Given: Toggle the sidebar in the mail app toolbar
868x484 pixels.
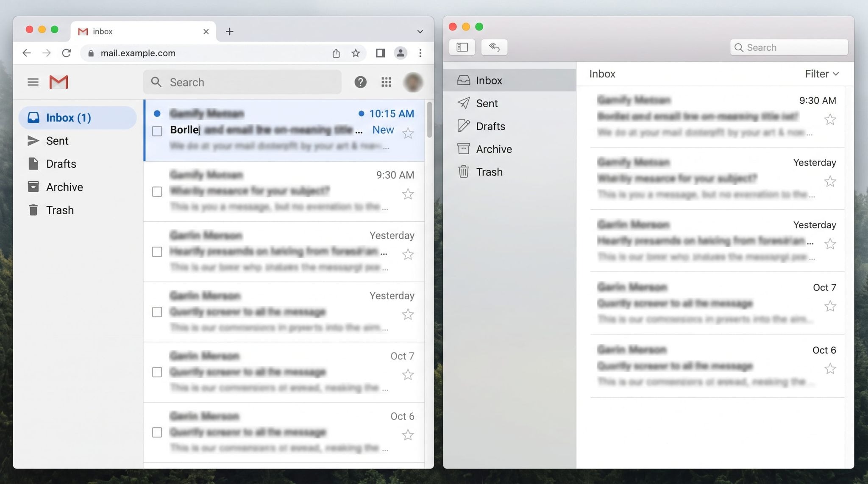Looking at the screenshot, I should (462, 47).
